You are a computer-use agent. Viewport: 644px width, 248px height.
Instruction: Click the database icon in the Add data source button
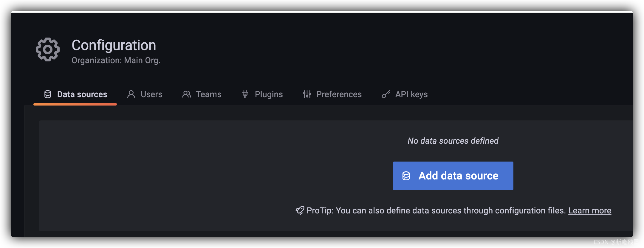pyautogui.click(x=406, y=176)
